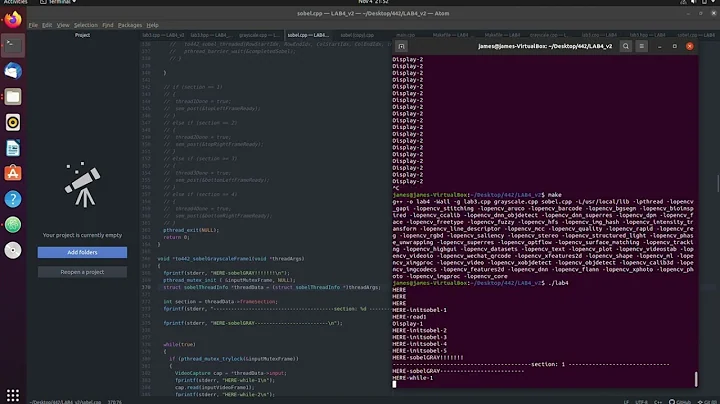
Task: Open Activities overview in the top bar
Action: pyautogui.click(x=15, y=2)
